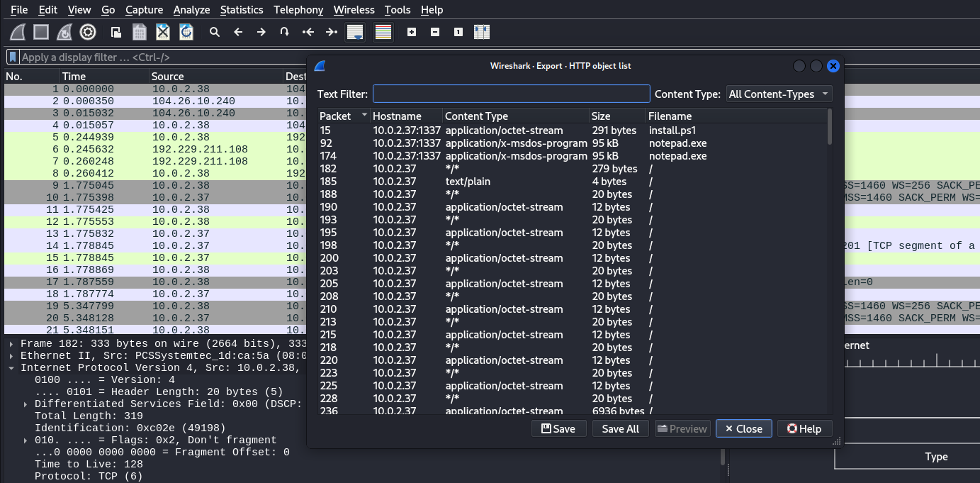
Task: Click Save All to export all objects
Action: tap(620, 428)
